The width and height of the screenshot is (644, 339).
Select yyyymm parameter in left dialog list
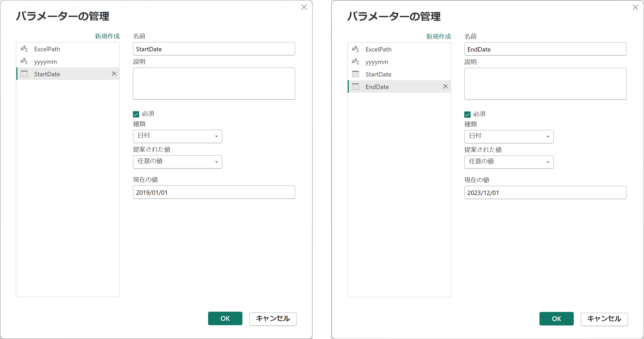tap(46, 62)
